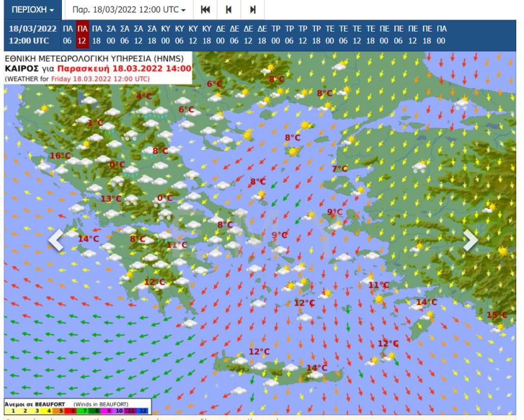Screen dimensions: 524x420
Task: Select the ΠΑ 06 time slot
Action: [67, 35]
